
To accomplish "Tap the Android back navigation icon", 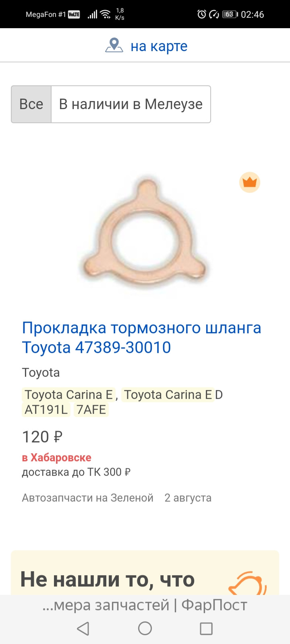I will point(83,628).
